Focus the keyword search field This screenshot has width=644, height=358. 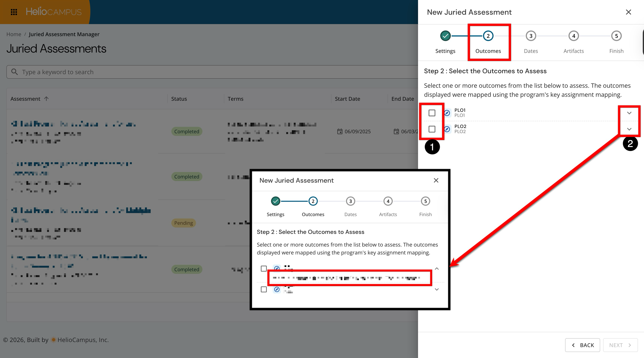pyautogui.click(x=212, y=72)
